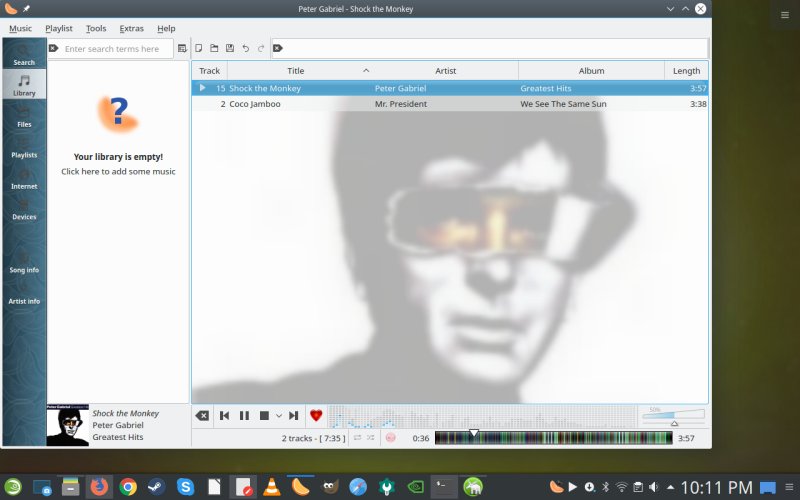Viewport: 800px width, 500px height.
Task: Skip to next track
Action: pyautogui.click(x=293, y=415)
